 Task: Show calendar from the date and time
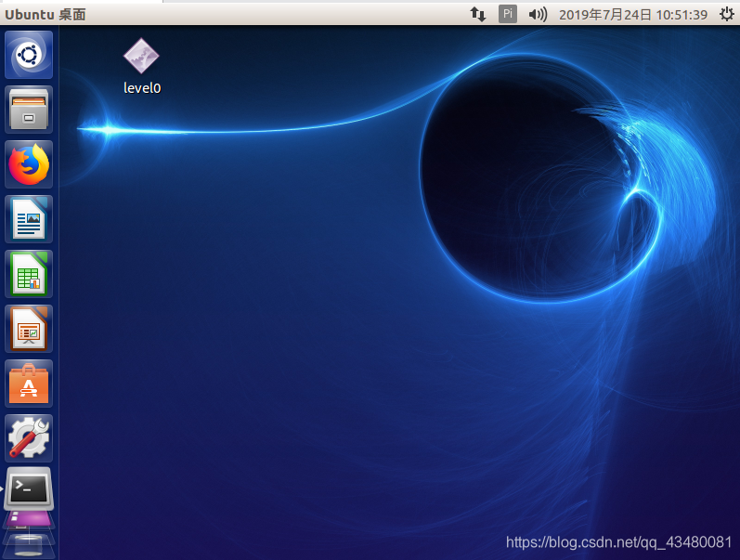click(633, 15)
